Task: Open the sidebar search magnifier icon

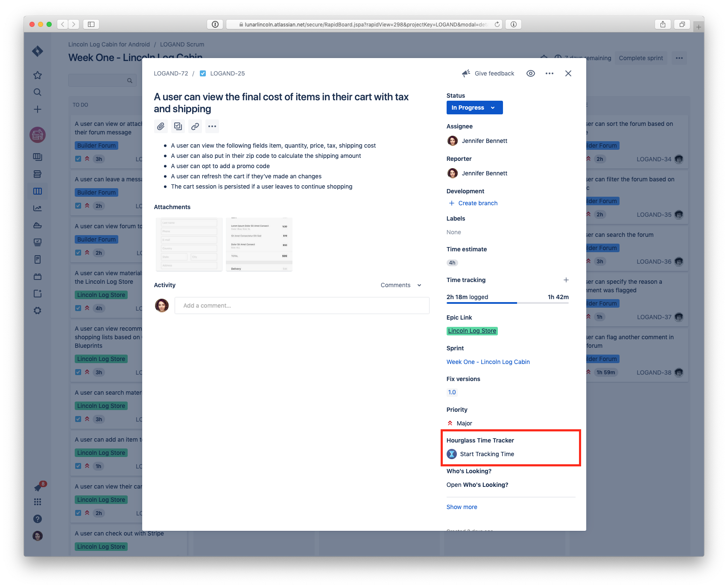Action: pyautogui.click(x=38, y=92)
